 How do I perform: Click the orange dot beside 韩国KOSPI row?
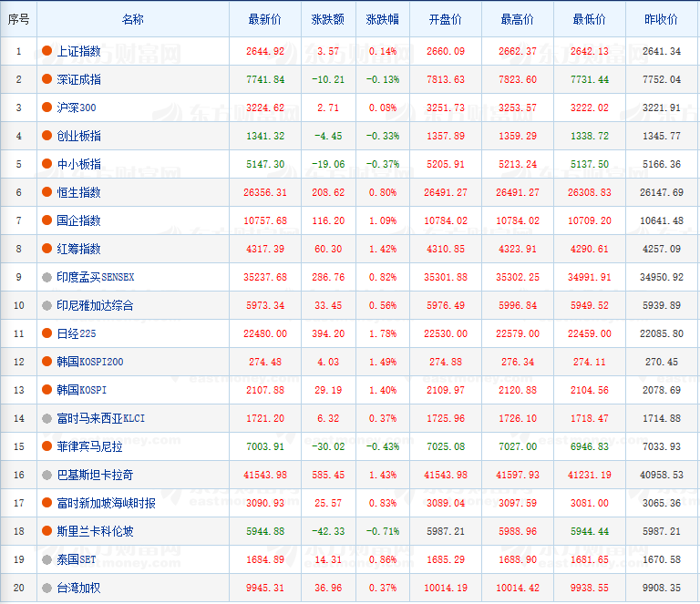click(46, 390)
